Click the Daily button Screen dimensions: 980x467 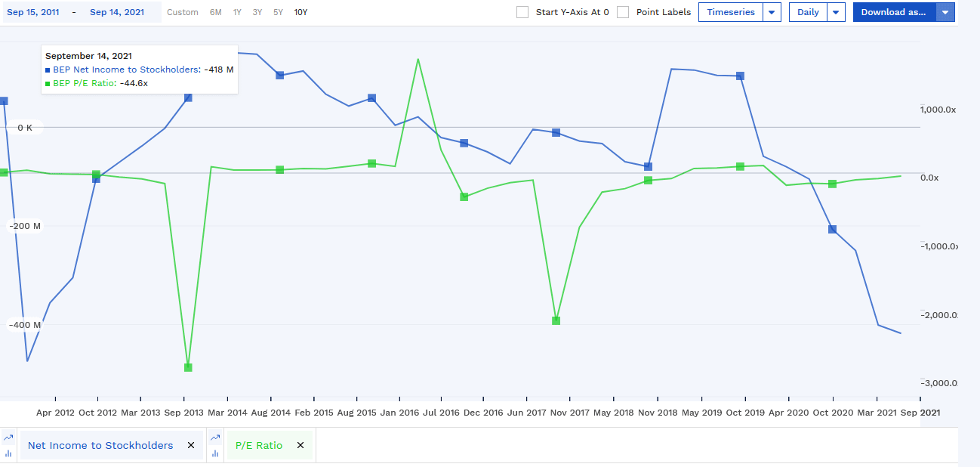pyautogui.click(x=808, y=12)
